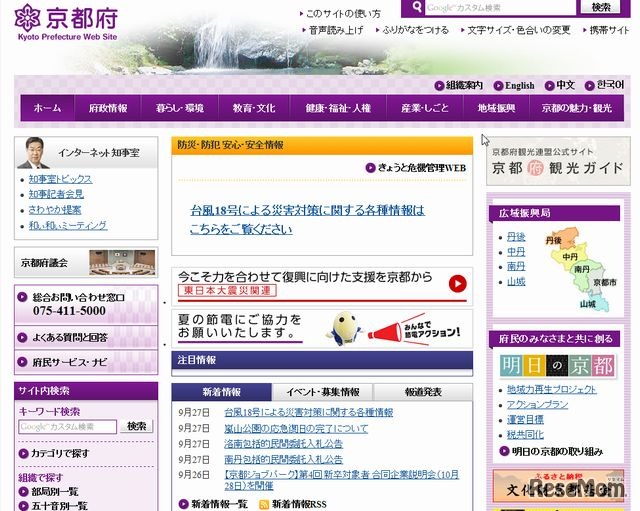Screen dimensions: 640x511
Task: Click the bullet icon beside 新着情報一覧
Action: 184,504
